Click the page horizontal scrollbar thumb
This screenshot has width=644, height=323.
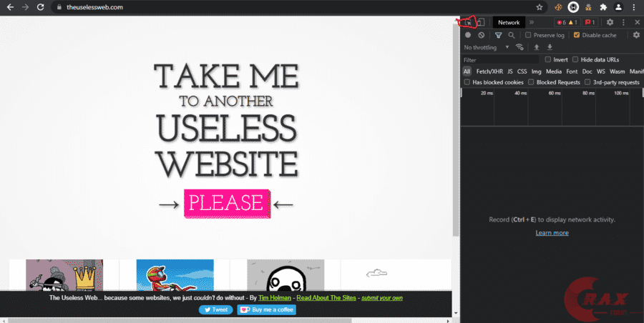(x=179, y=320)
